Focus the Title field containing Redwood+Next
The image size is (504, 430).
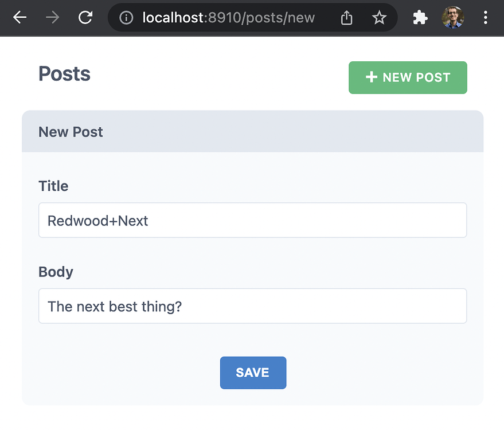(x=253, y=220)
